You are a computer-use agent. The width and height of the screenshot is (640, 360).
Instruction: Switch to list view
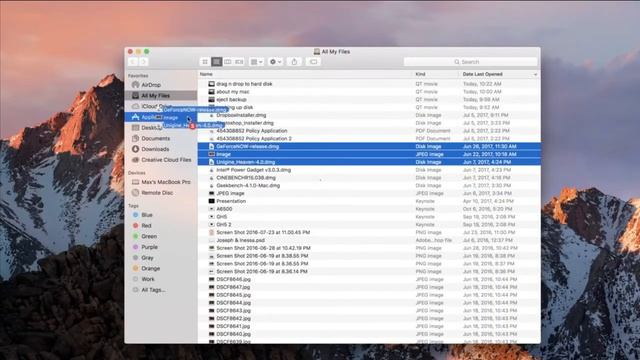[217, 62]
